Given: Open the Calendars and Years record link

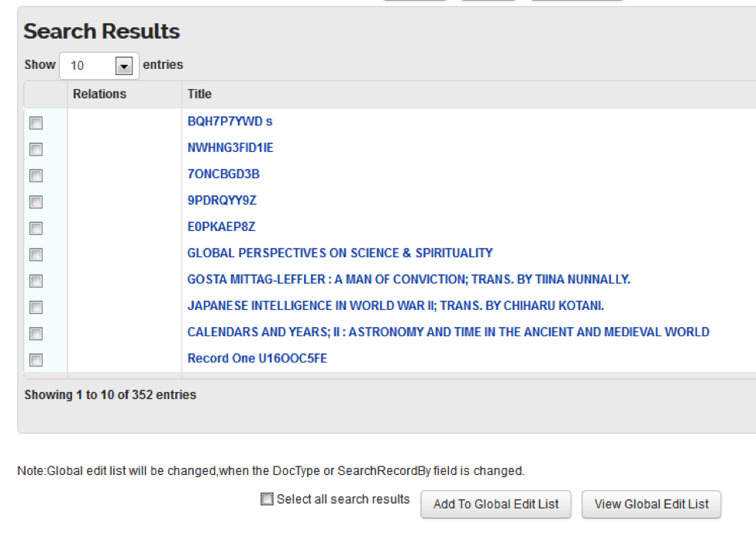Looking at the screenshot, I should pos(448,332).
